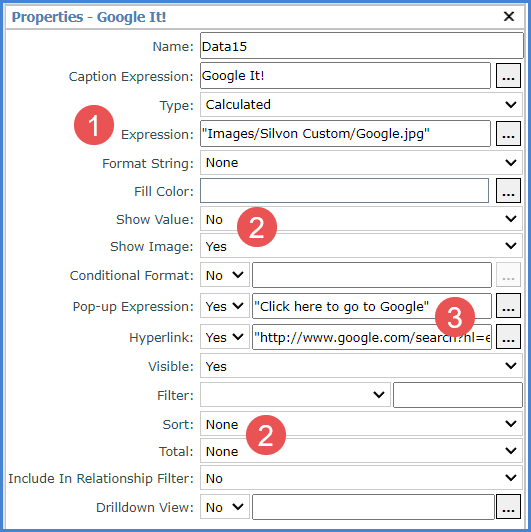Screen dimensions: 531x532
Task: Open the Expression builder ellipsis button
Action: 508,133
